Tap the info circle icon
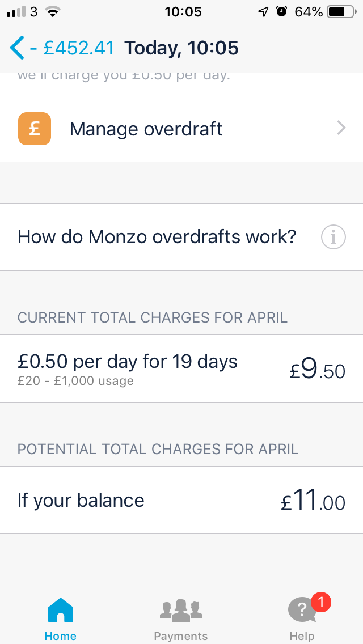 pyautogui.click(x=333, y=237)
